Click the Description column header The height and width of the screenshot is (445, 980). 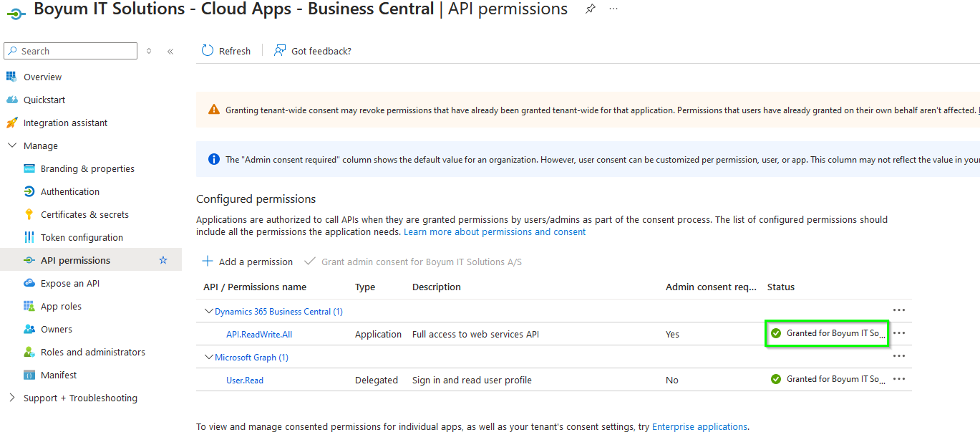tap(437, 287)
